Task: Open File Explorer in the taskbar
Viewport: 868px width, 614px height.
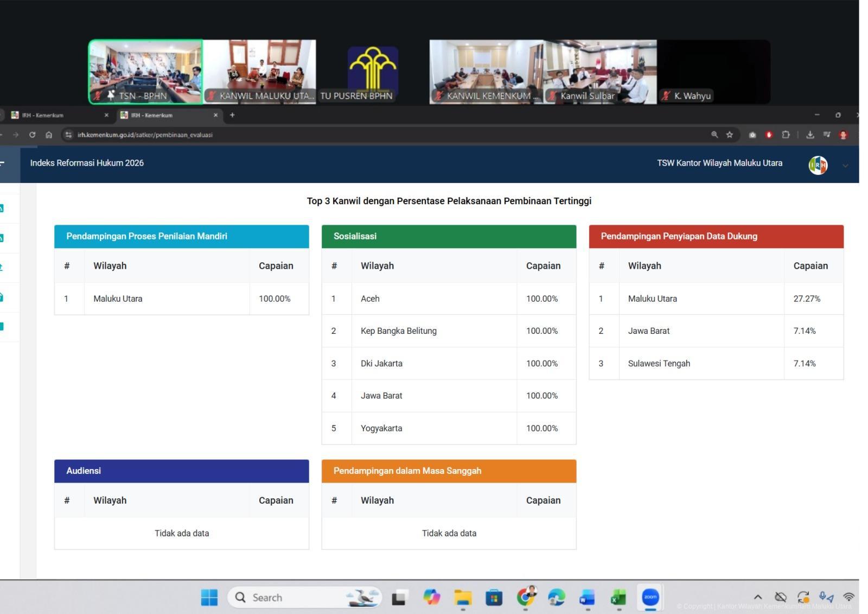Action: pos(463,598)
